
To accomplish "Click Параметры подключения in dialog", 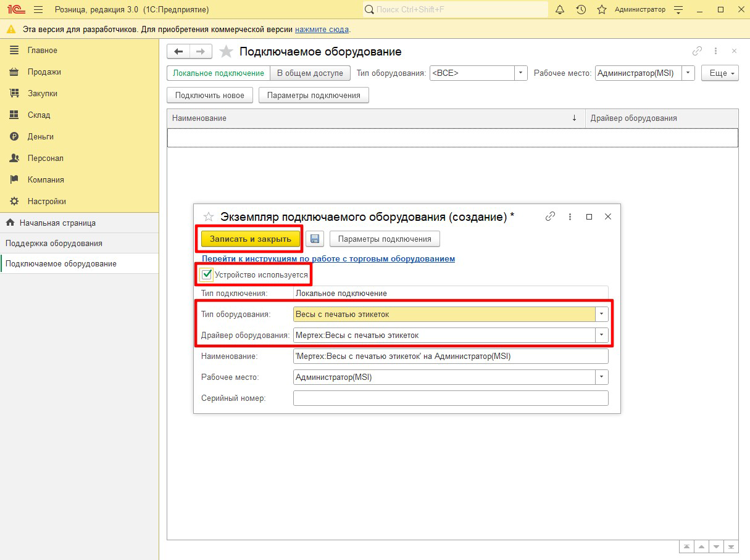I will (385, 239).
